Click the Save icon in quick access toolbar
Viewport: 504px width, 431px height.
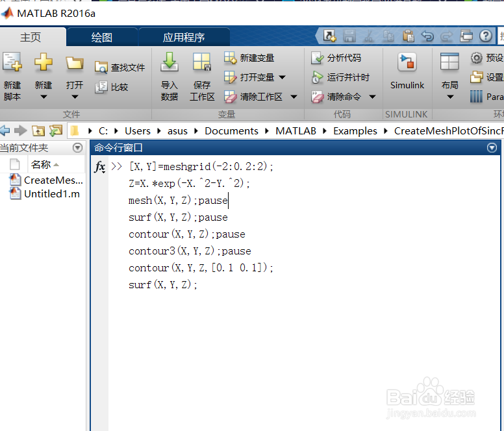click(x=349, y=36)
